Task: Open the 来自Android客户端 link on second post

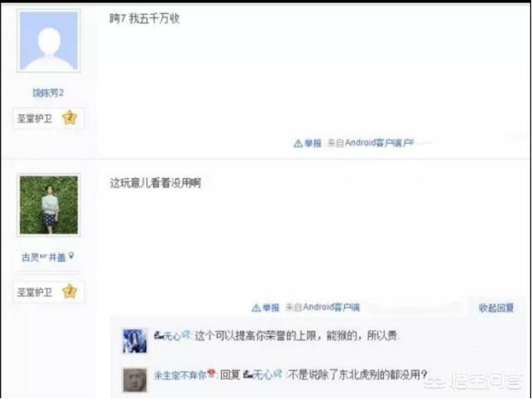Action: pyautogui.click(x=322, y=307)
